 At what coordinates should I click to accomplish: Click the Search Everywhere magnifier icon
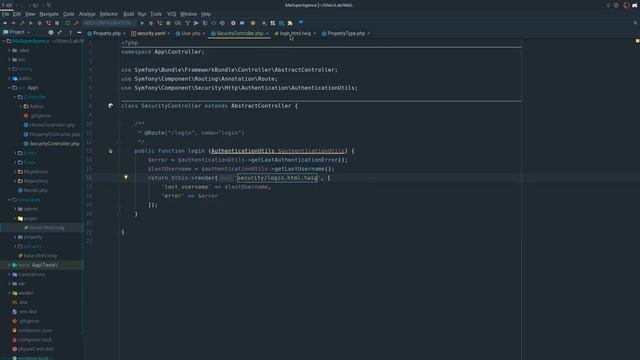pyautogui.click(x=636, y=23)
